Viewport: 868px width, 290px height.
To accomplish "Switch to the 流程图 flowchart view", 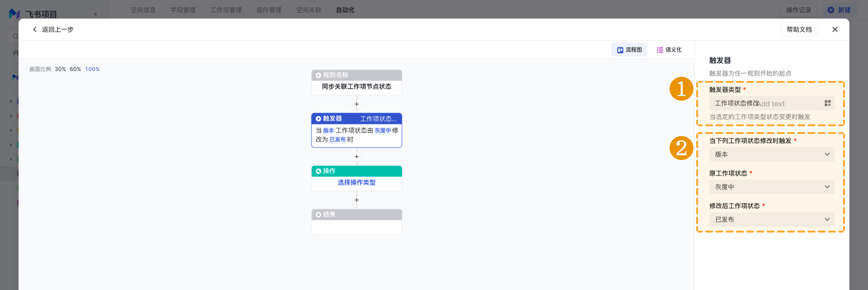I will (629, 50).
